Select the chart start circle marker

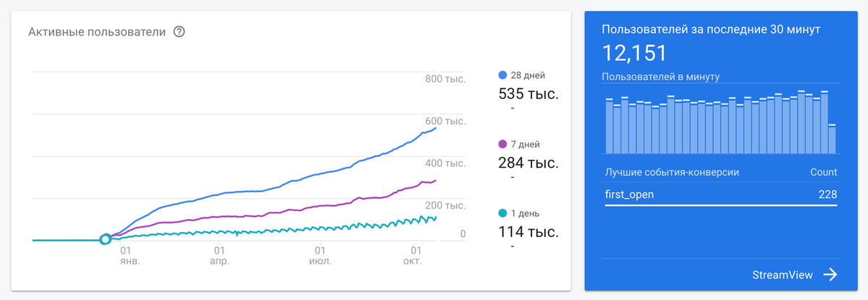(x=105, y=240)
